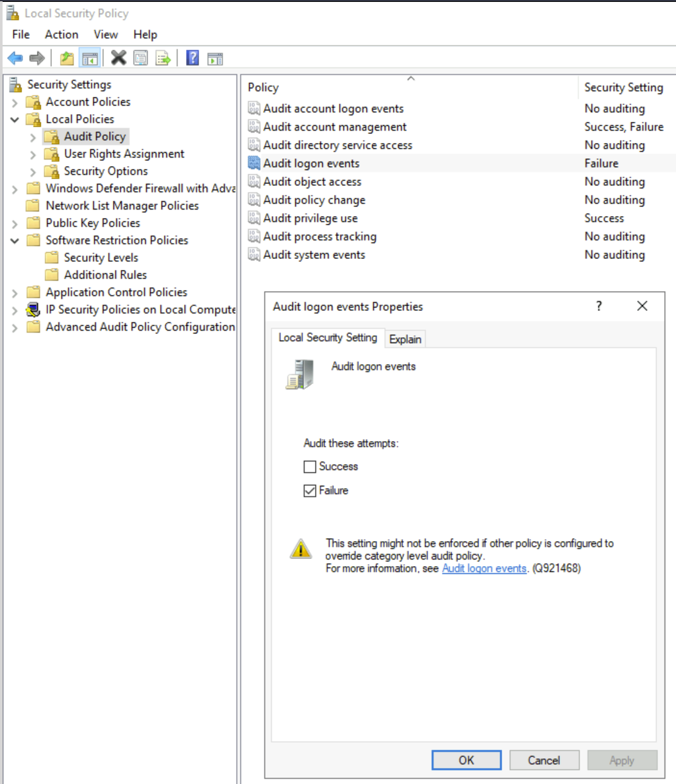676x784 pixels.
Task: Click the Audit logon events hyperlink
Action: 484,568
